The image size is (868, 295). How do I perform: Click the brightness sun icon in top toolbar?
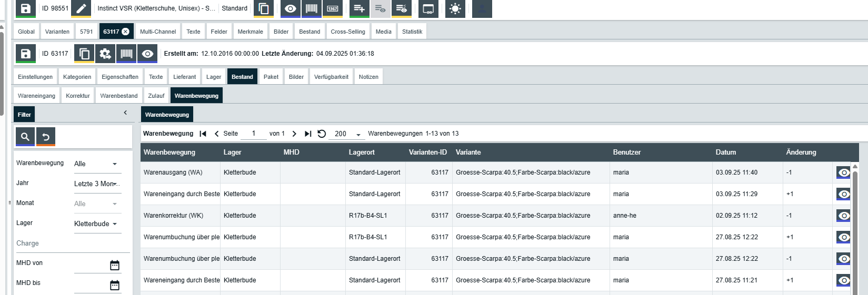coord(455,8)
